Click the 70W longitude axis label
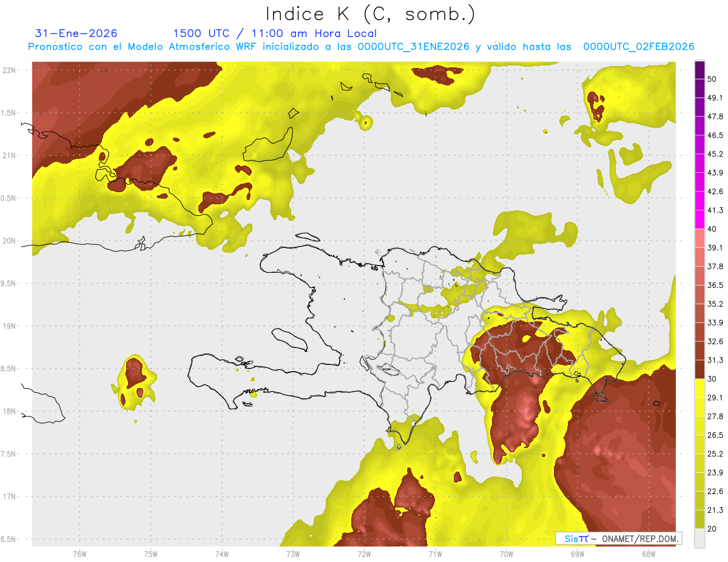The image size is (728, 562). (507, 554)
